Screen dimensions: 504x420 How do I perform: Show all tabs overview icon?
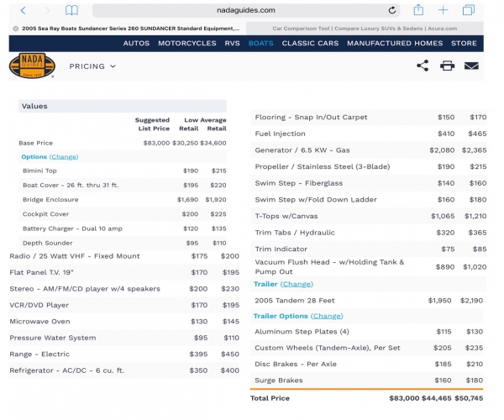click(x=469, y=10)
